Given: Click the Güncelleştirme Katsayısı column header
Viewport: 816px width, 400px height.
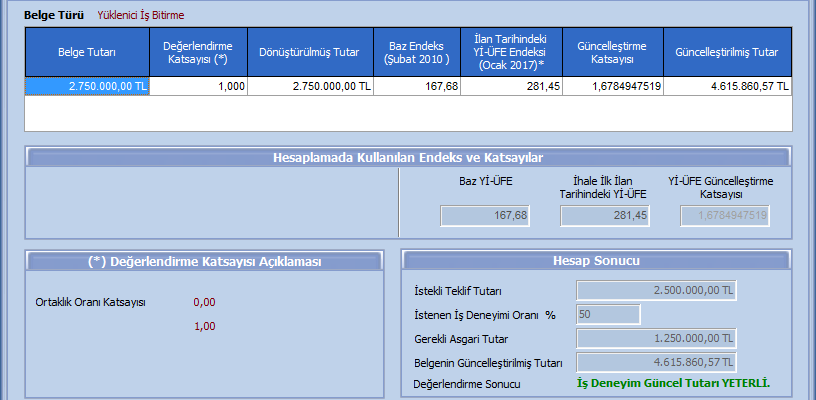Looking at the screenshot, I should [613, 50].
